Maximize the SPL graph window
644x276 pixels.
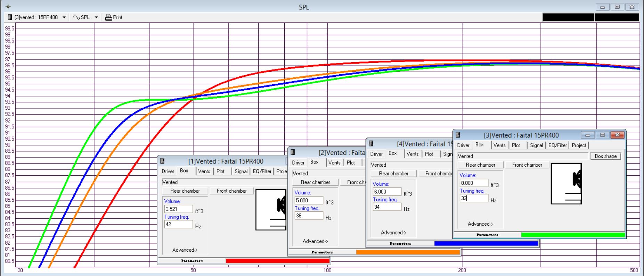point(617,7)
